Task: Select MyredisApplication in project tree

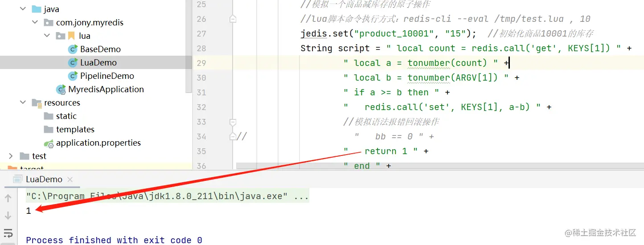Action: click(106, 89)
